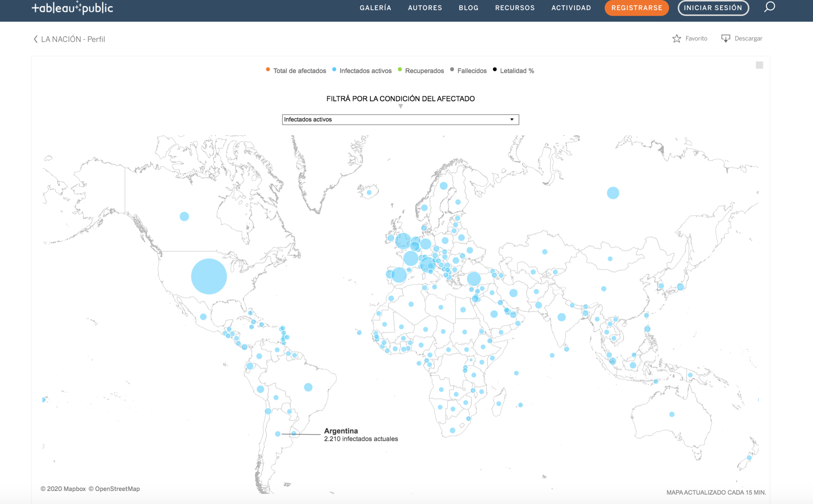813x504 pixels.
Task: Open the RECURSOS menu item
Action: click(x=515, y=8)
